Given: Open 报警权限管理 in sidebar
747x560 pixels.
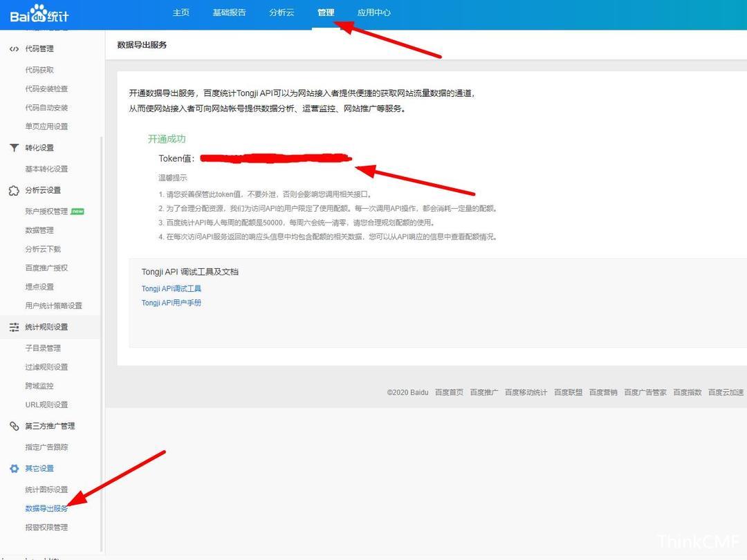Looking at the screenshot, I should click(x=47, y=527).
